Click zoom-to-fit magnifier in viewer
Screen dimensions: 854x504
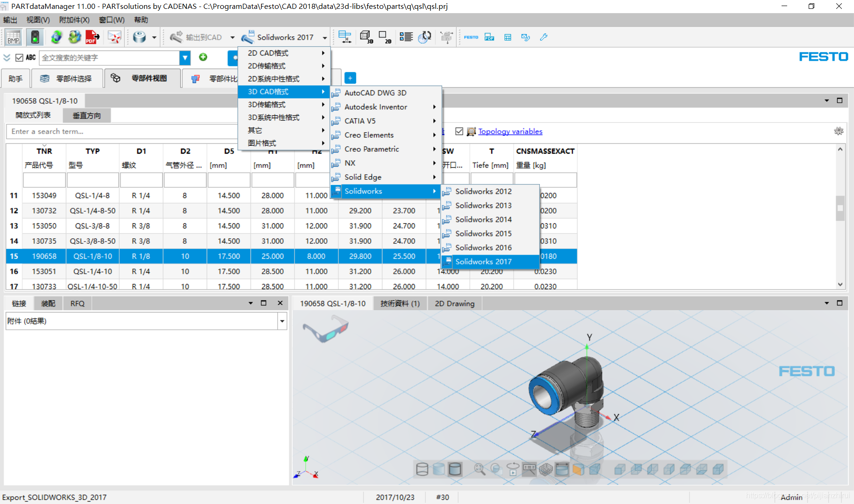(x=479, y=469)
